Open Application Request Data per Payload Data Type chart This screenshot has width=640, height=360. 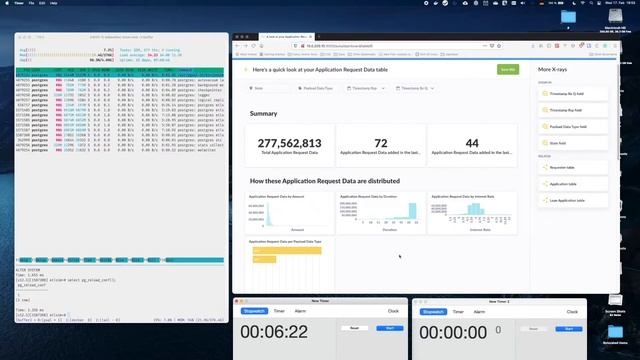[289, 264]
